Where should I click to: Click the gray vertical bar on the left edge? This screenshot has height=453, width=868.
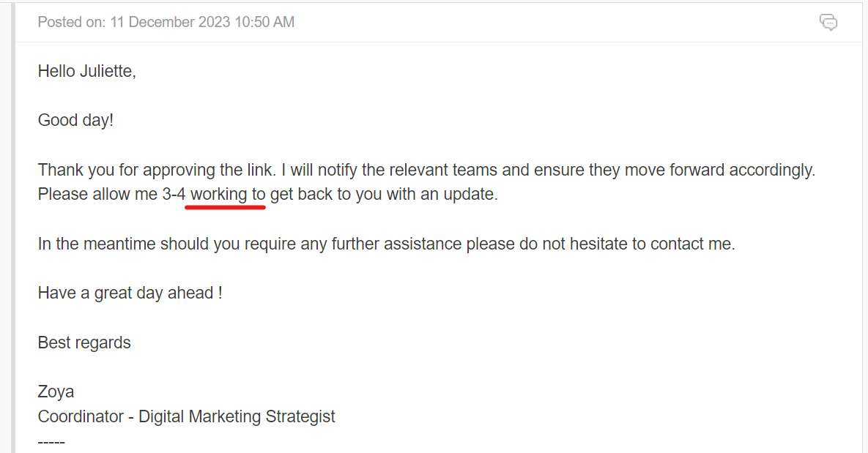pyautogui.click(x=13, y=228)
